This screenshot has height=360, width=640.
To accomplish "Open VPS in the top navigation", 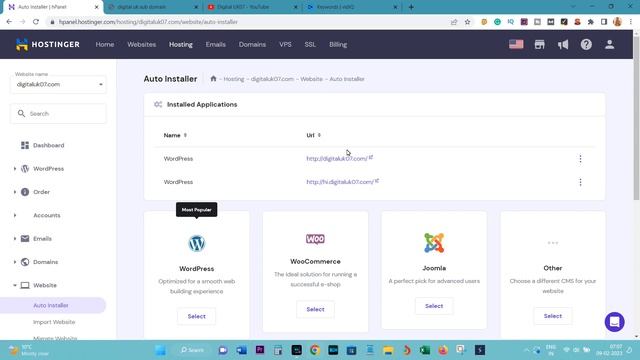I will click(x=285, y=44).
